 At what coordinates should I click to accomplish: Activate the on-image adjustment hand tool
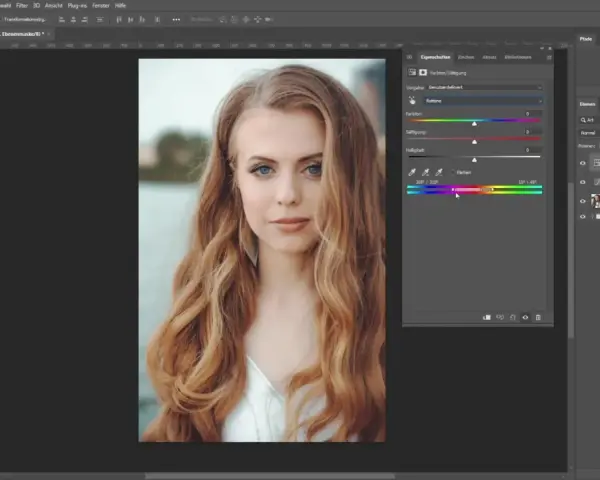pyautogui.click(x=412, y=101)
